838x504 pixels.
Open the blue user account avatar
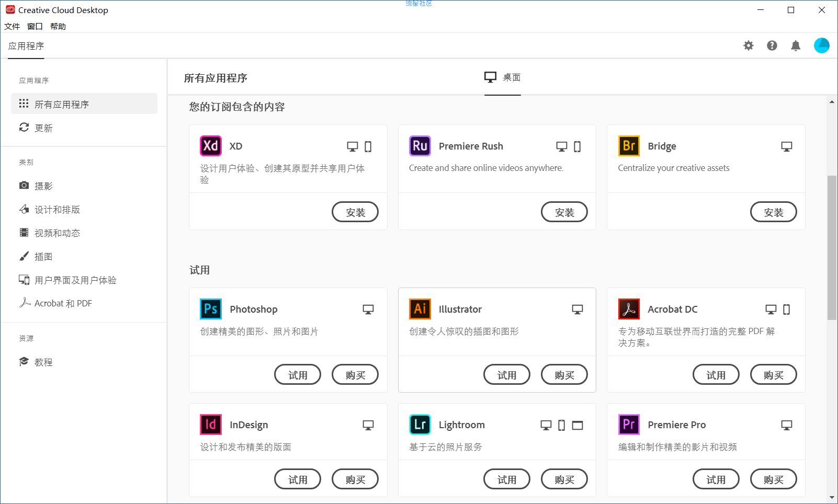click(x=822, y=45)
